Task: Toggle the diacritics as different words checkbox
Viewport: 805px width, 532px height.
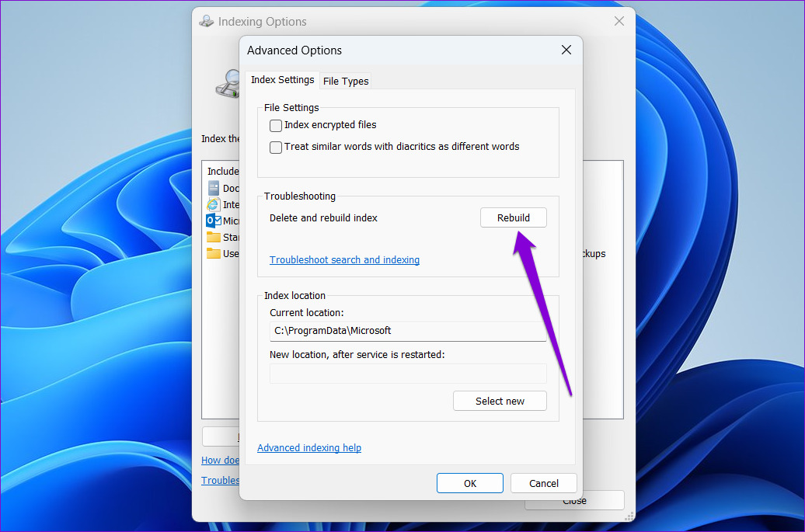Action: point(276,147)
